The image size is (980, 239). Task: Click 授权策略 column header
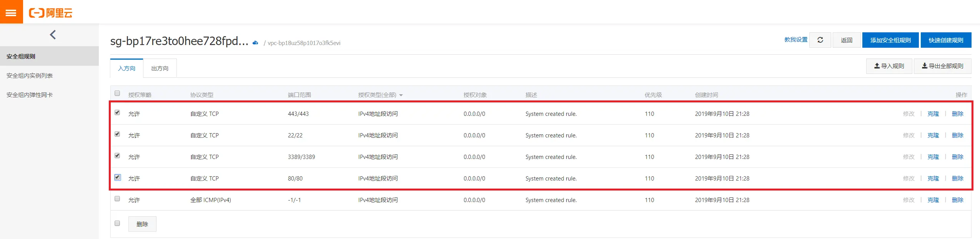click(140, 95)
